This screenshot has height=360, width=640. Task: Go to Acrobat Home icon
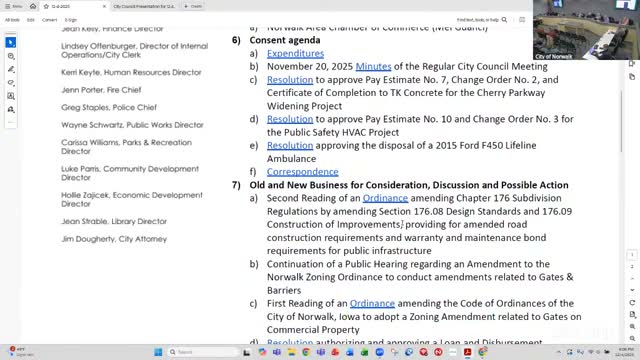(x=33, y=6)
